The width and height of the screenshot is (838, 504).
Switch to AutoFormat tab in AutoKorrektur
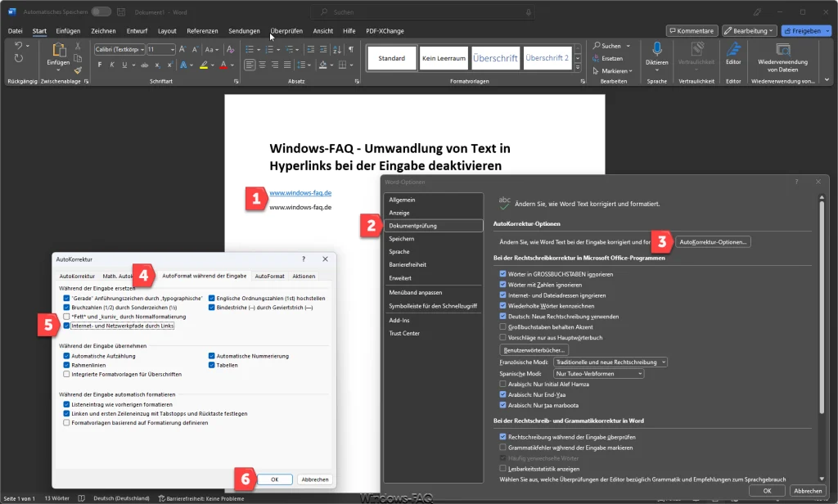click(x=269, y=276)
